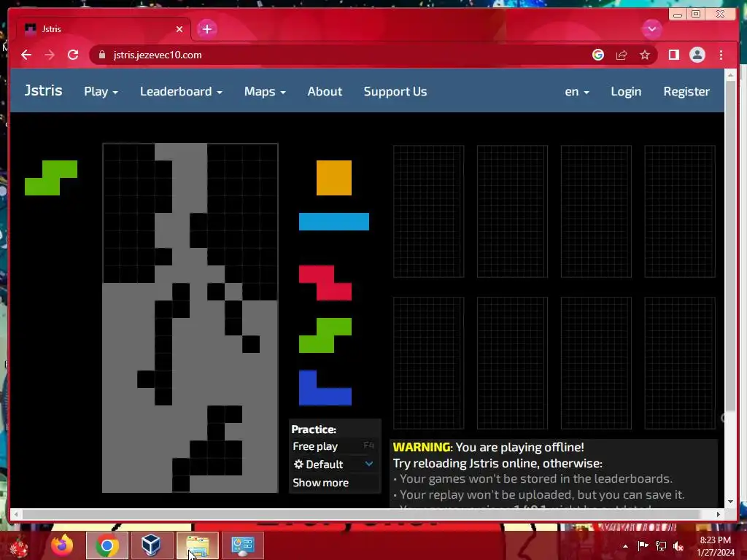Click the Action Center flag icon

(643, 546)
